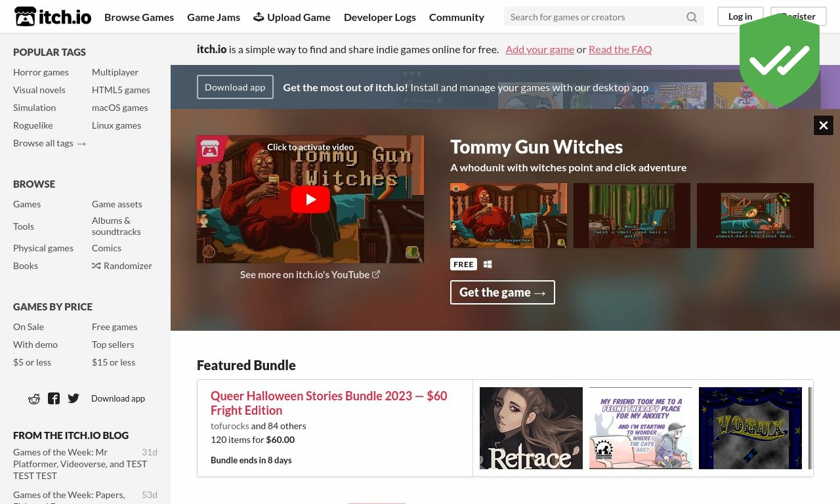Open the Retrace bundle game thumbnail
This screenshot has width=840, height=504.
coord(531,428)
